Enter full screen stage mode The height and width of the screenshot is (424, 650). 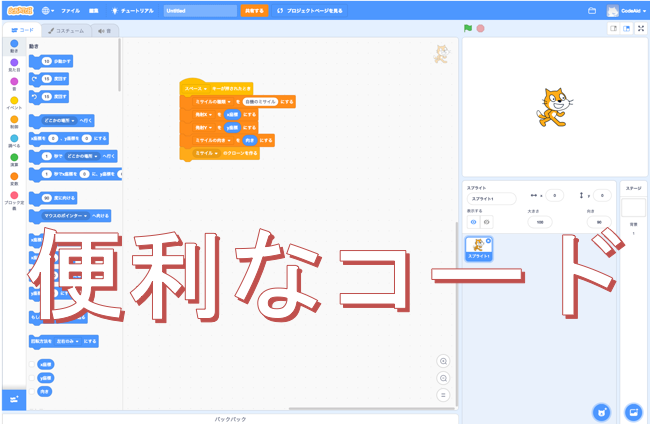(x=641, y=29)
